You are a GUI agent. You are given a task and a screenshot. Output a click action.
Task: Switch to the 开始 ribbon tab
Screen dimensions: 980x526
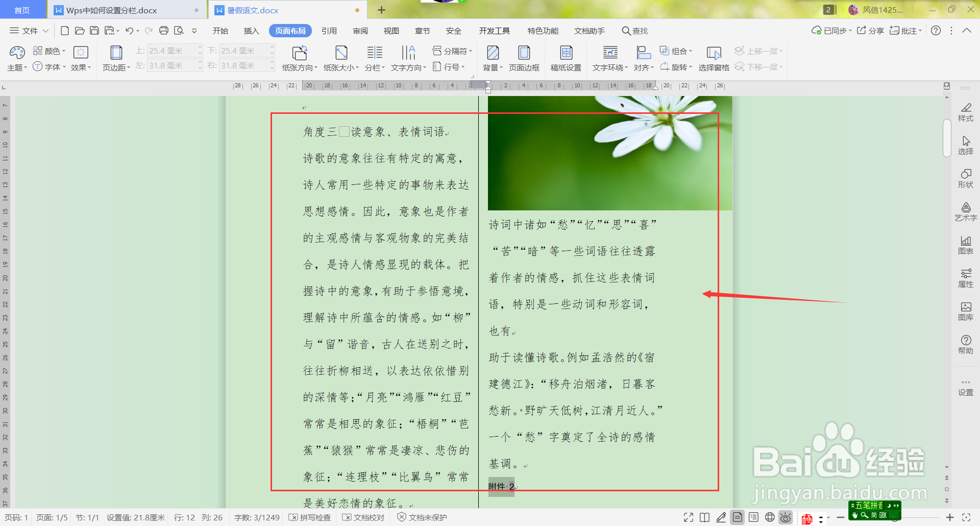tap(220, 30)
